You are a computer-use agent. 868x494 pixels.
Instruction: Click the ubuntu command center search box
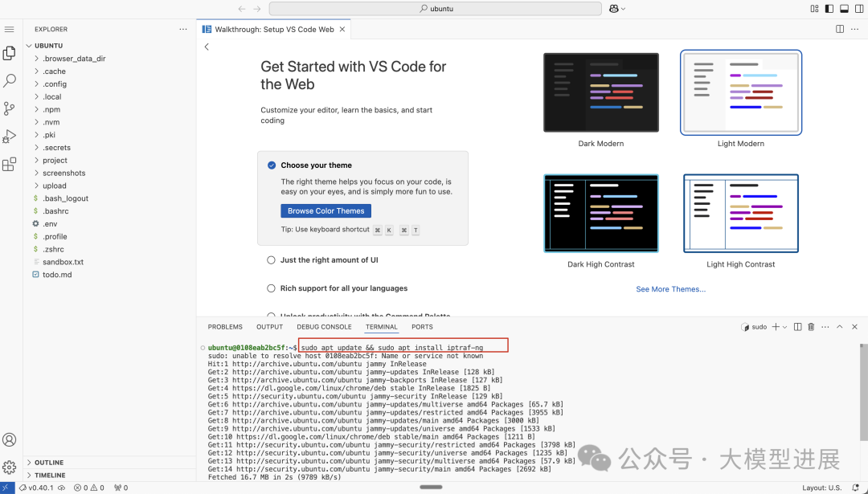point(435,9)
